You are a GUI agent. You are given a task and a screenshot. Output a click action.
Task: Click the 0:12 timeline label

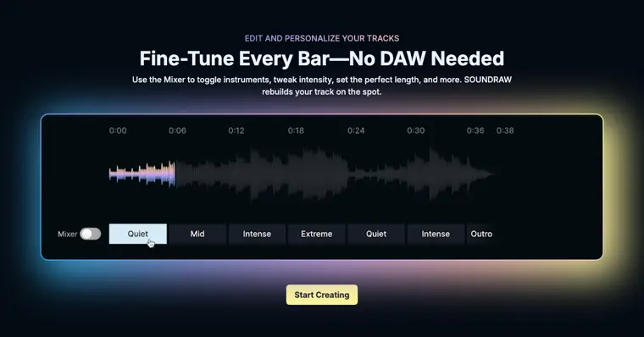(236, 130)
